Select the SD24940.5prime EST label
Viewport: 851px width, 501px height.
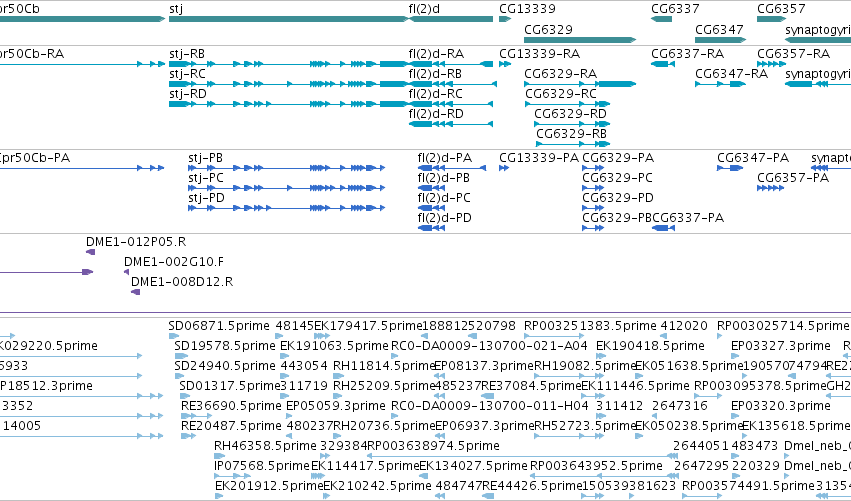(225, 366)
